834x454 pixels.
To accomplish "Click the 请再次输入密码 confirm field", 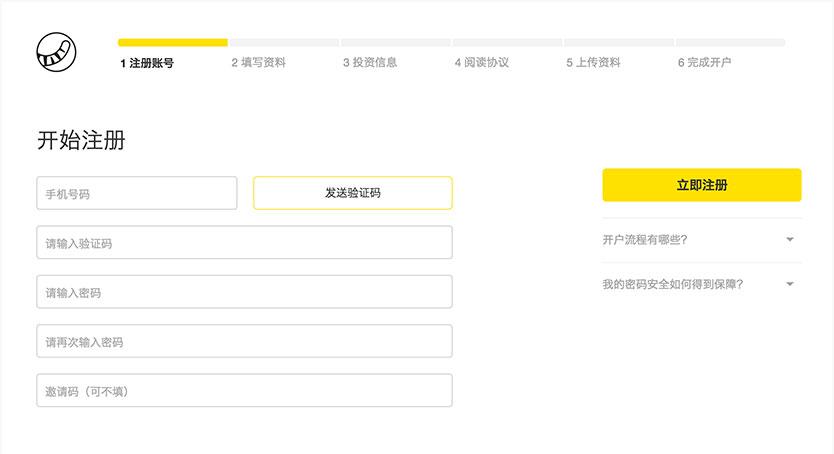I will [244, 341].
